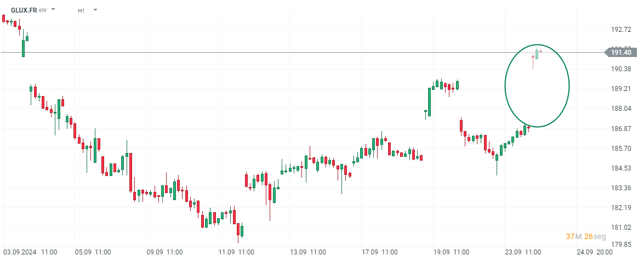Expand the H1 timeframe dropdown arrow
This screenshot has width=644, height=261.
point(95,10)
